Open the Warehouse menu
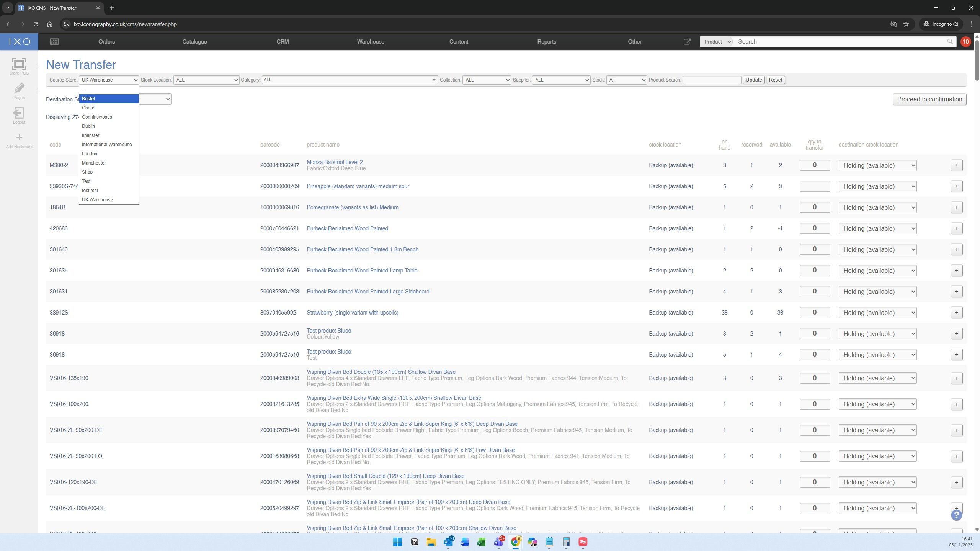Viewport: 980px width, 551px height. pyautogui.click(x=370, y=42)
